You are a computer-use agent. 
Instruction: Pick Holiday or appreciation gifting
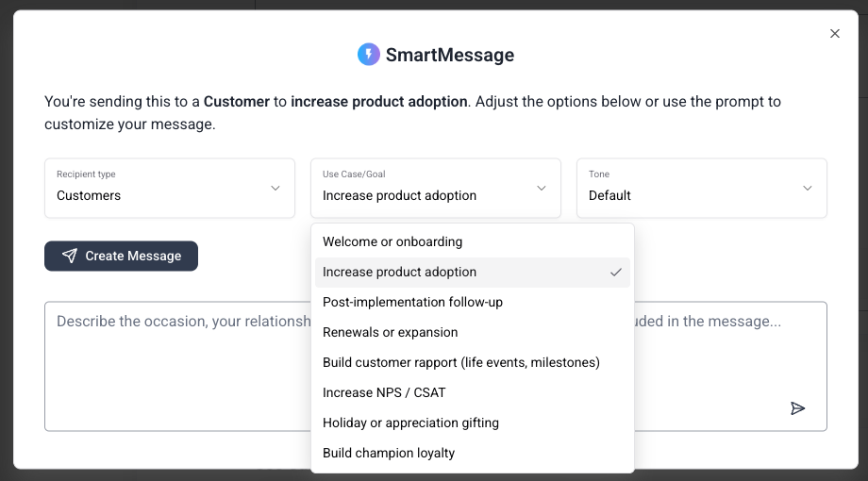point(472,423)
